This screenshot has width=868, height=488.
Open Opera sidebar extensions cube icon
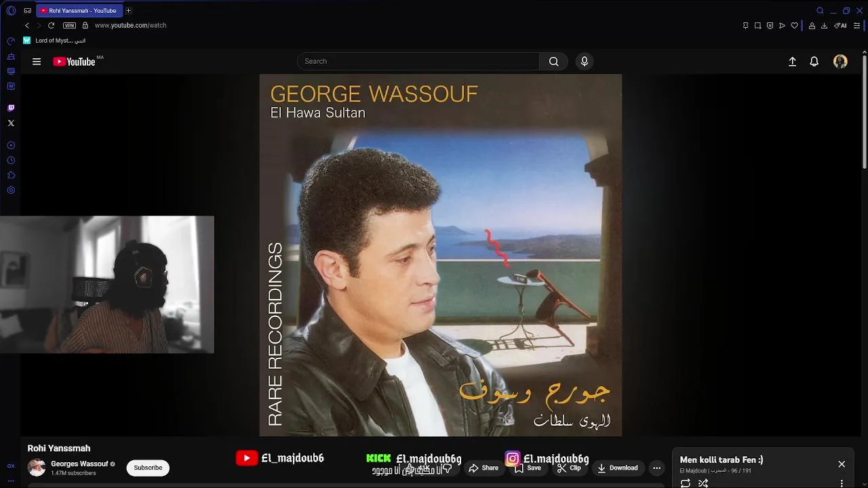(x=11, y=176)
